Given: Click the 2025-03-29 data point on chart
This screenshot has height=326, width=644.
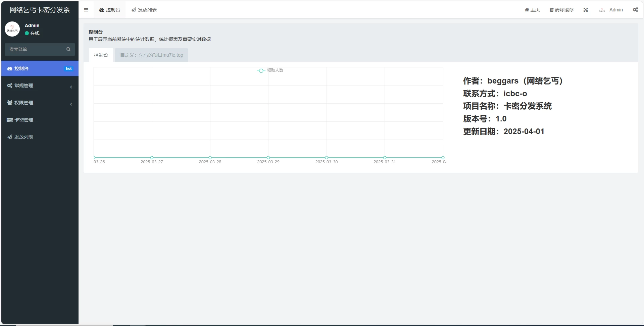Looking at the screenshot, I should (x=268, y=157).
